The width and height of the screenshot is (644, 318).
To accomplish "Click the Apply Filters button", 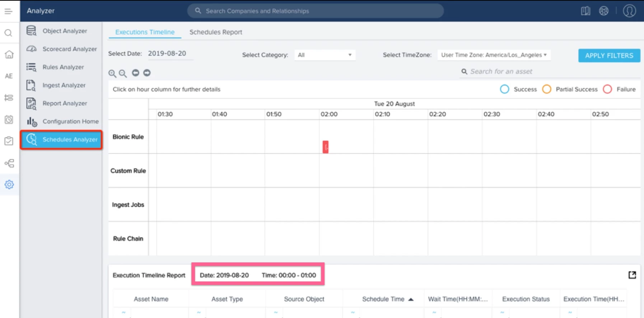I will [x=609, y=56].
